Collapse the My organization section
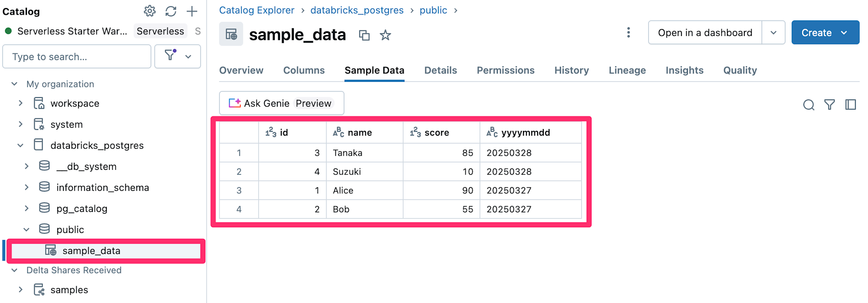The image size is (868, 303). click(x=14, y=84)
